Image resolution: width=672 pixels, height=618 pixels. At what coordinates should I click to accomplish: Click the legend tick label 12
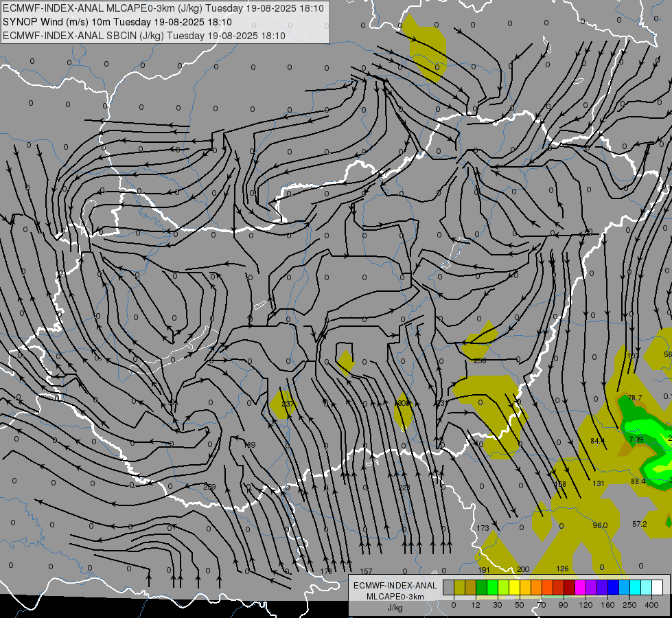point(476,605)
